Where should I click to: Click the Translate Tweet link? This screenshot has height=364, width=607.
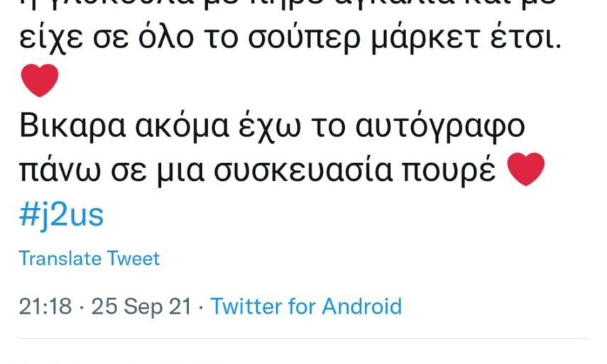[x=89, y=258]
